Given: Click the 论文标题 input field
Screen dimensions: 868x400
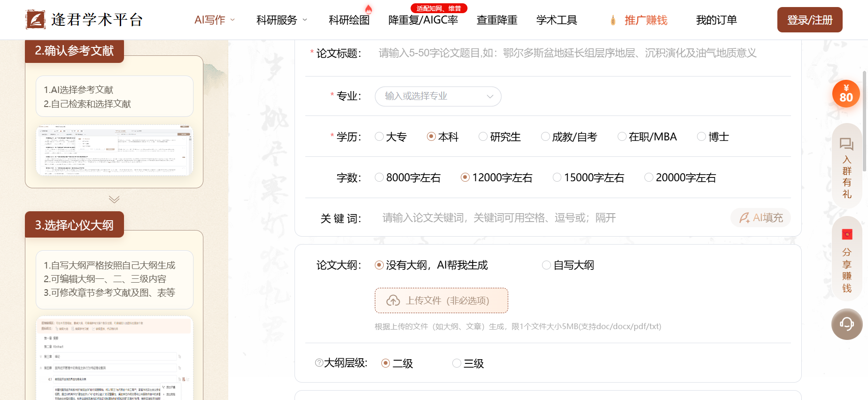Looking at the screenshot, I should point(582,53).
